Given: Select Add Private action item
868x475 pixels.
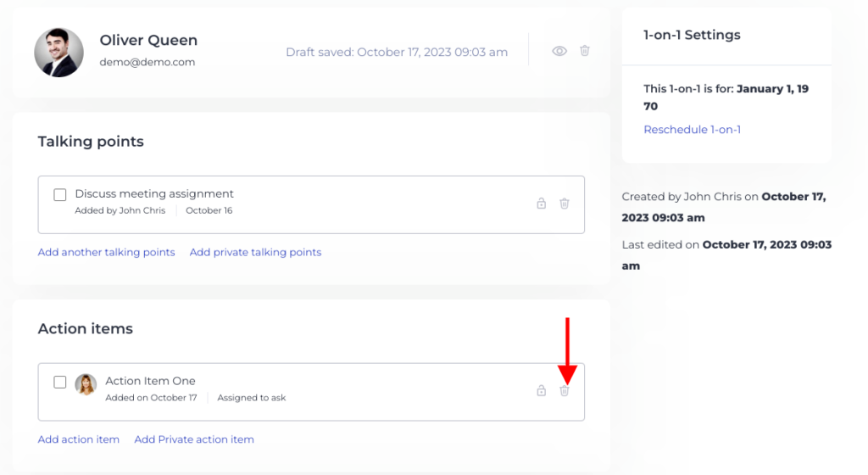Looking at the screenshot, I should pos(194,439).
